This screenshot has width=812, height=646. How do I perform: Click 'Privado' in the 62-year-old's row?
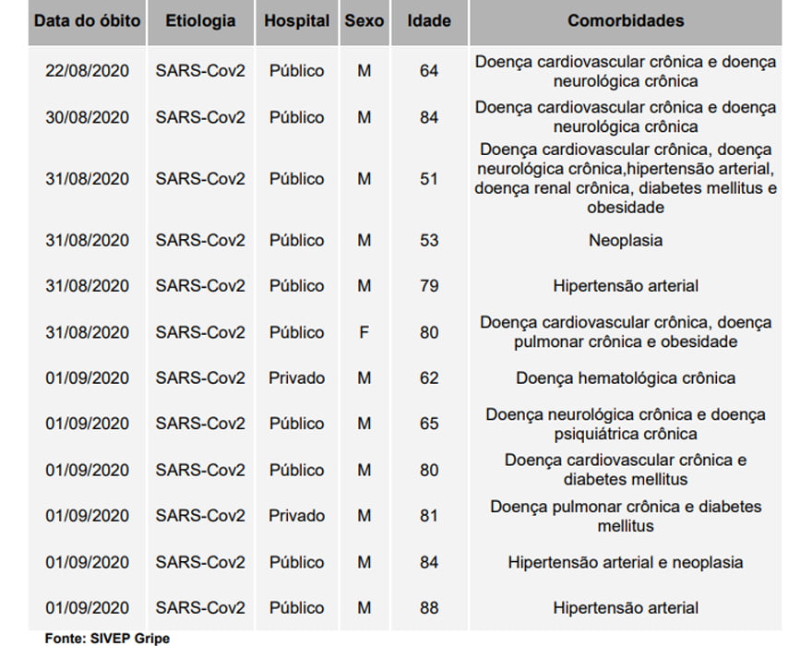coord(296,378)
